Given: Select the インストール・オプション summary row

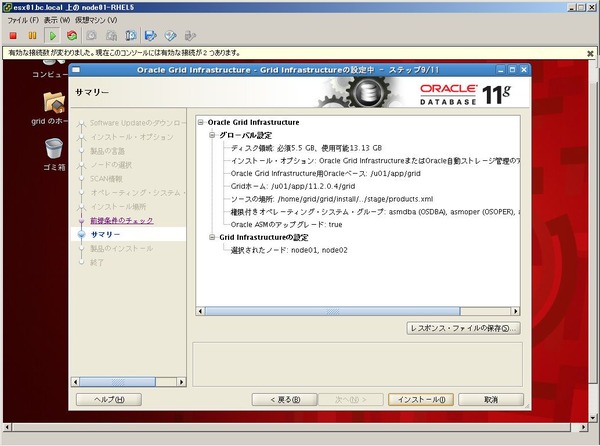Looking at the screenshot, I should pyautogui.click(x=375, y=161).
